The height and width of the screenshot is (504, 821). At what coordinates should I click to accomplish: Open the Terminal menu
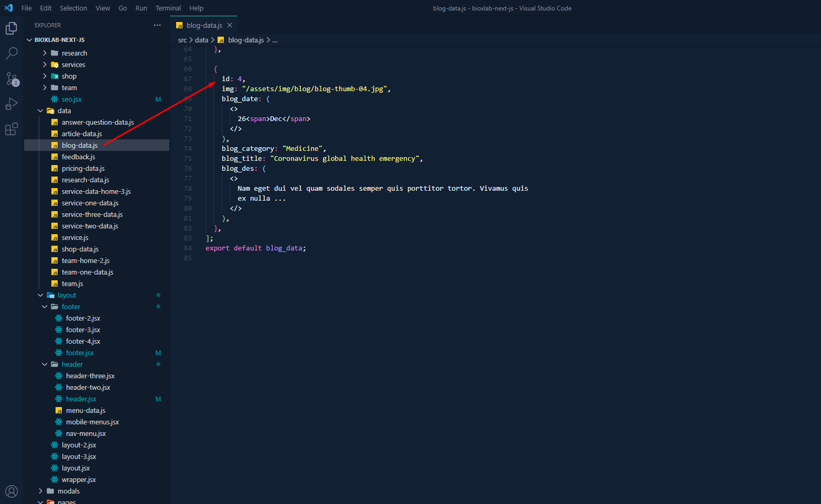(x=168, y=8)
